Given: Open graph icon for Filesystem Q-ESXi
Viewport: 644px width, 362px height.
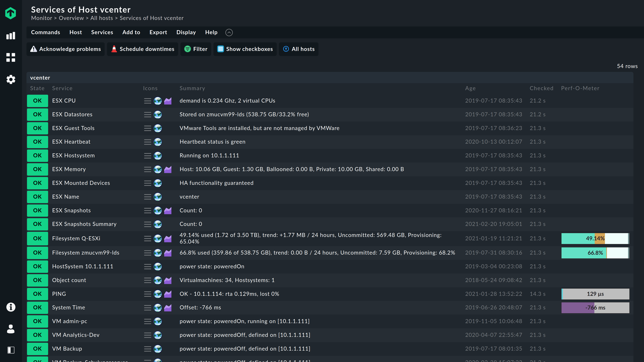Looking at the screenshot, I should pyautogui.click(x=168, y=239).
